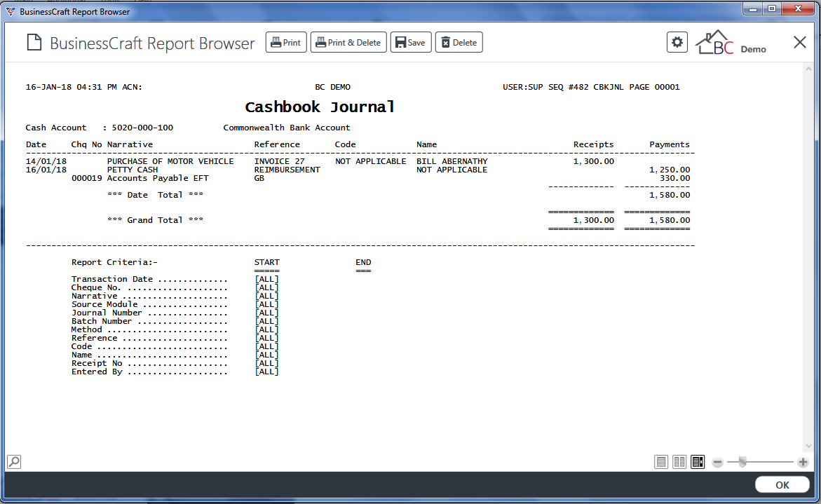The height and width of the screenshot is (504, 821).
Task: Save the Cashbook Journal report
Action: (x=411, y=42)
